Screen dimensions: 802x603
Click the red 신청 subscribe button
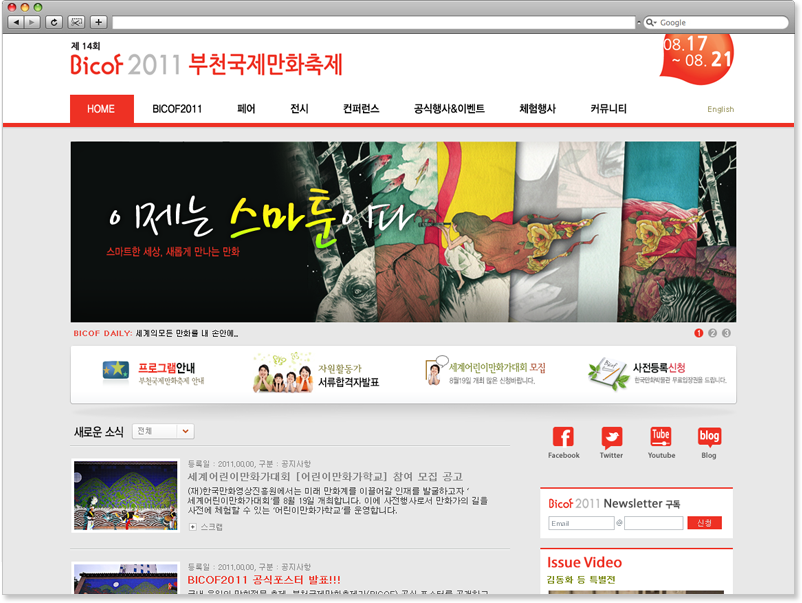click(704, 523)
